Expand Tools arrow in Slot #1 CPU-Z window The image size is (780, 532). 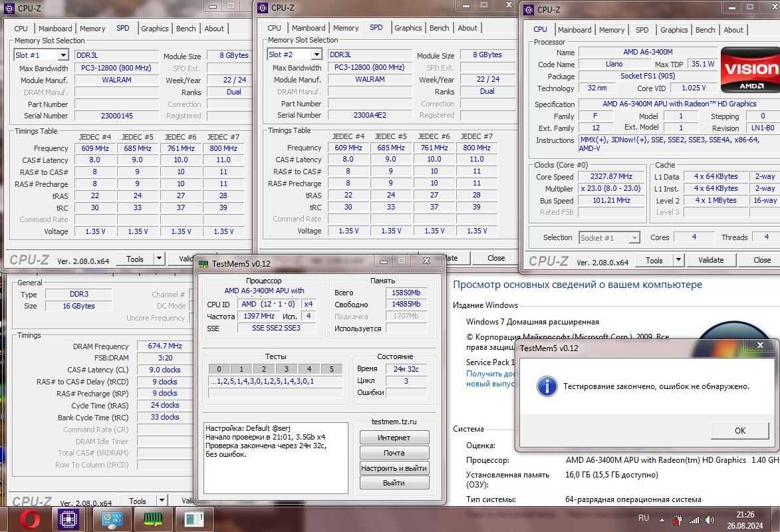pos(159,258)
